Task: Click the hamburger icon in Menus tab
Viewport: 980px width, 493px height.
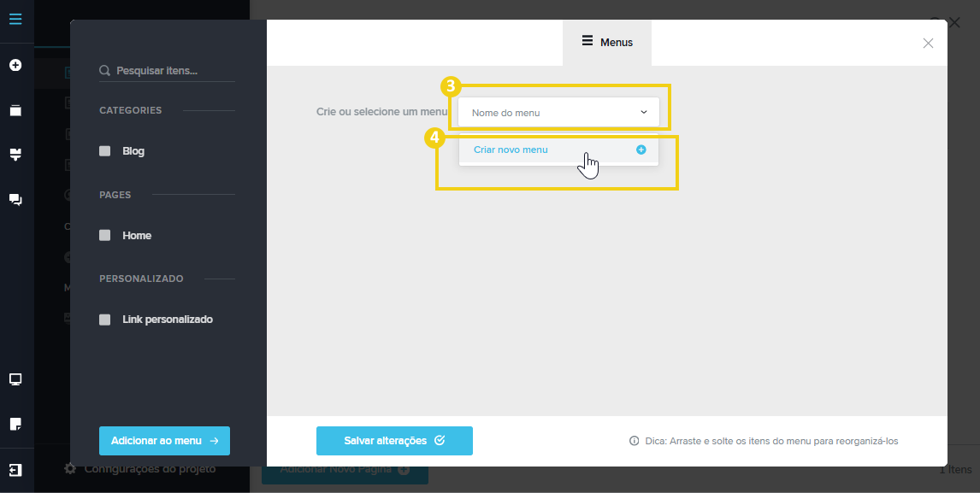Action: coord(587,41)
